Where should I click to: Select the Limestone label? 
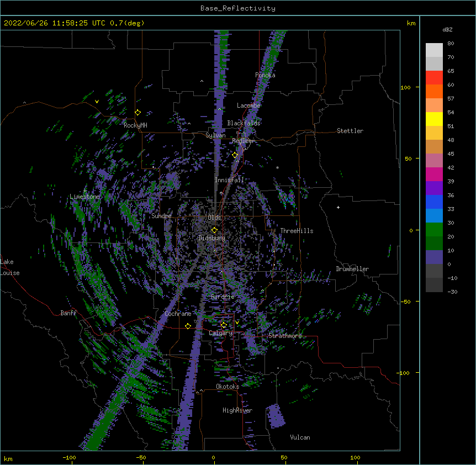84,197
